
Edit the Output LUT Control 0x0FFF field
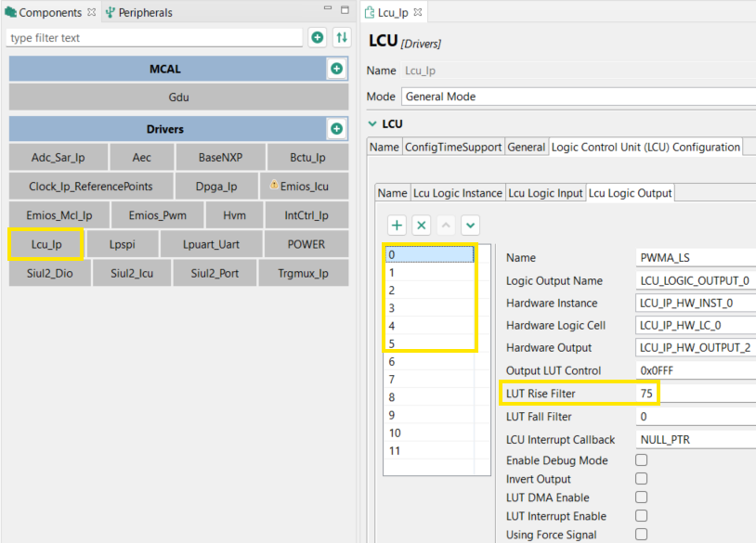point(696,370)
